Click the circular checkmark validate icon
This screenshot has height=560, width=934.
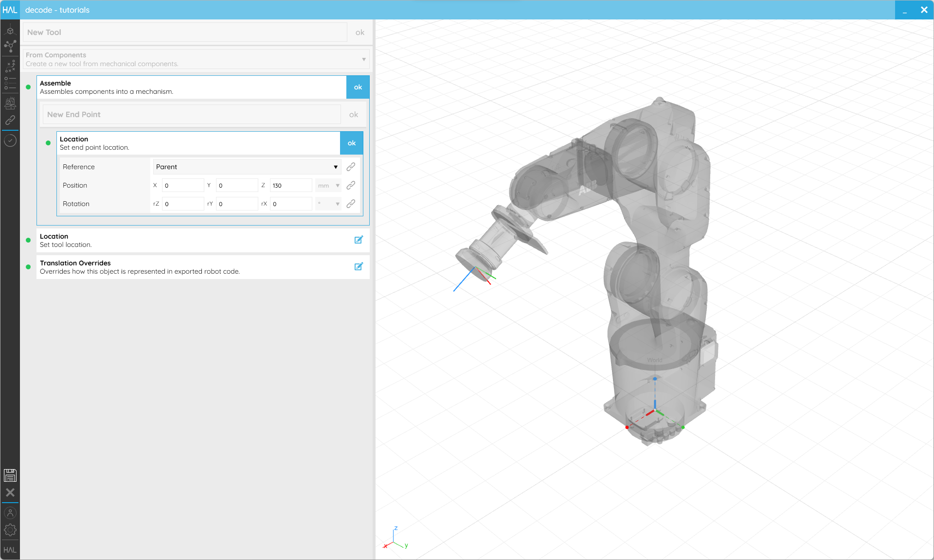[x=10, y=141]
